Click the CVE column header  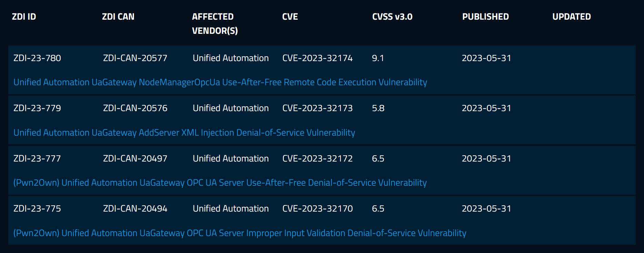290,17
